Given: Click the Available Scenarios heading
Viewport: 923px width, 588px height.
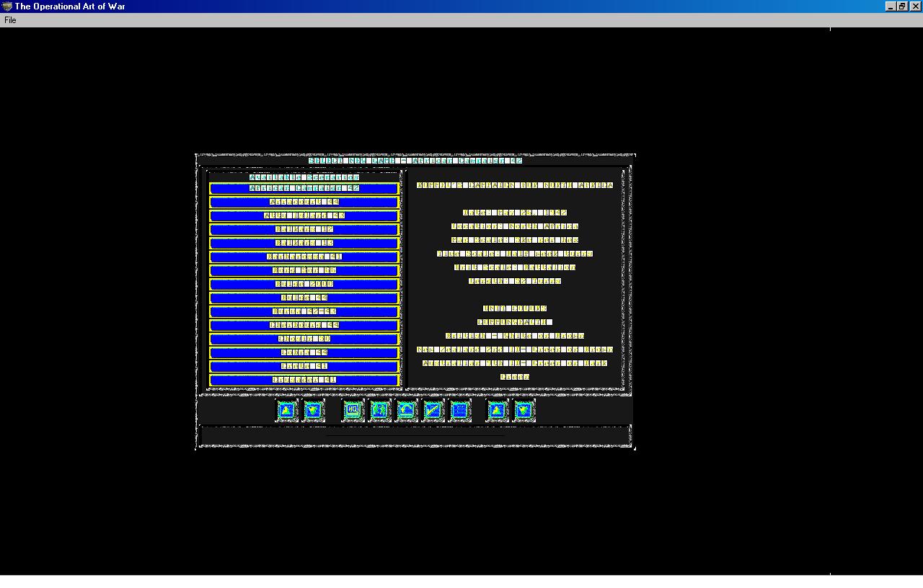Looking at the screenshot, I should pyautogui.click(x=304, y=177).
